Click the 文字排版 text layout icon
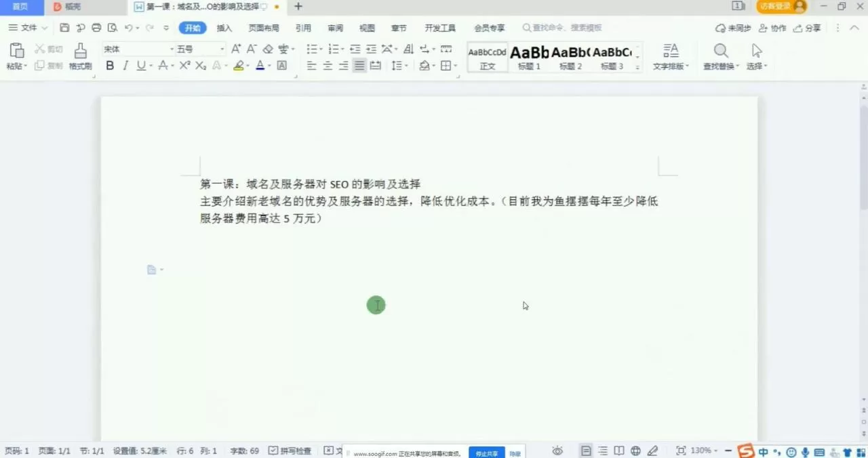Viewport: 868px width, 458px height. pos(670,57)
